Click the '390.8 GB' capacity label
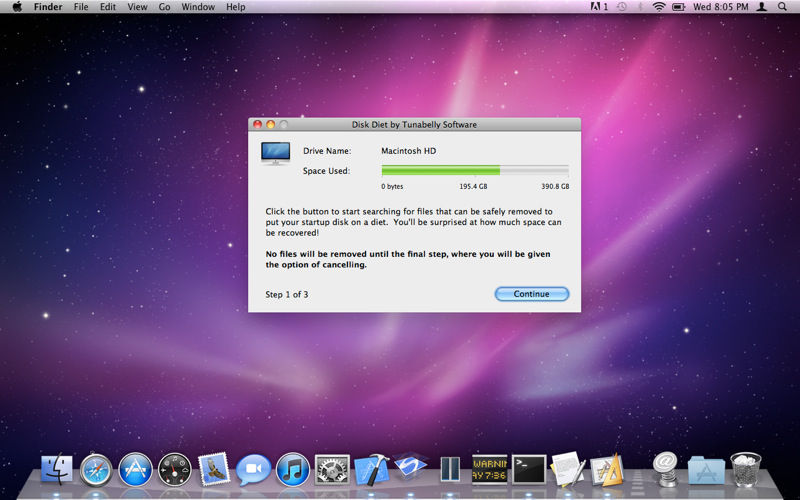Image resolution: width=800 pixels, height=500 pixels. (x=555, y=187)
